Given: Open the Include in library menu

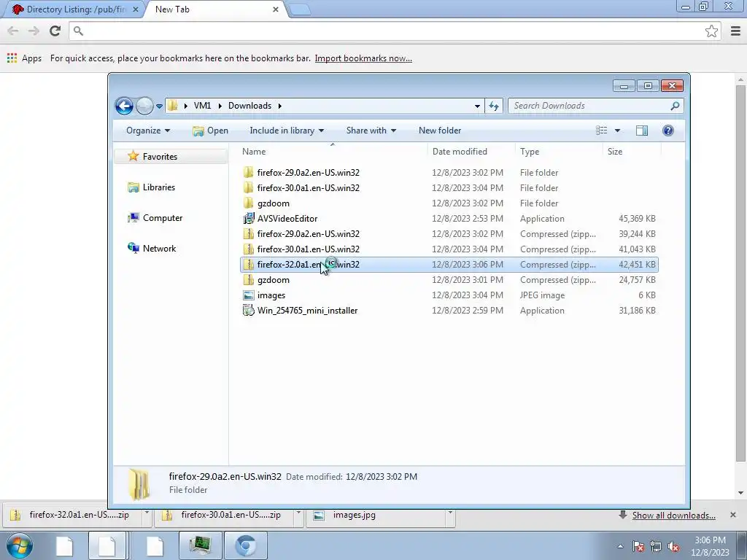Looking at the screenshot, I should (287, 131).
